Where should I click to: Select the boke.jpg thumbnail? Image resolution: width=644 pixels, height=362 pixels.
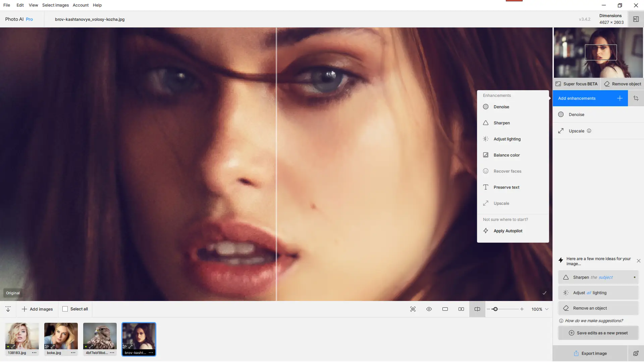(x=61, y=336)
